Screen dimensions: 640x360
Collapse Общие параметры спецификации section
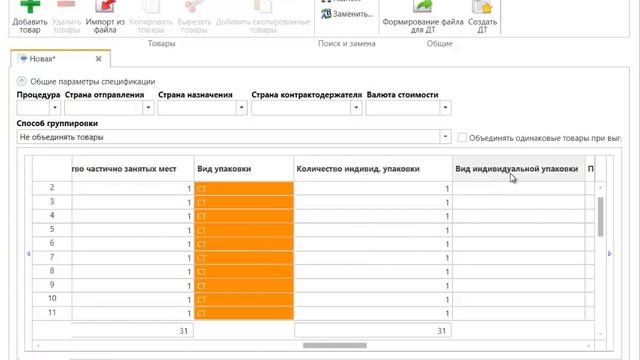(22, 81)
